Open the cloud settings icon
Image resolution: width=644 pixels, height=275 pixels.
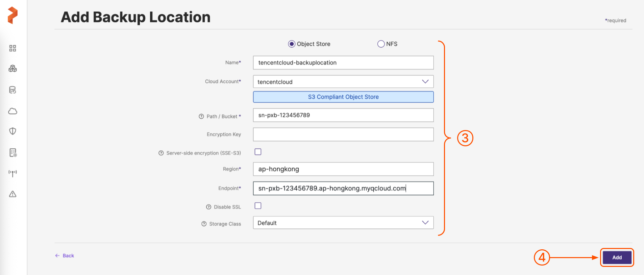13,111
